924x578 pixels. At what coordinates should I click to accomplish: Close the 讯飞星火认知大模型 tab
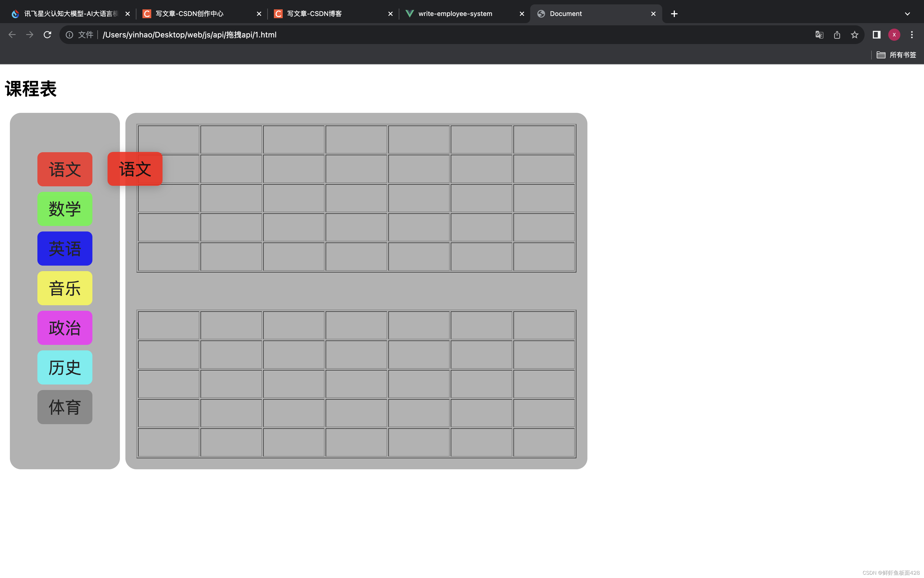[x=128, y=14]
